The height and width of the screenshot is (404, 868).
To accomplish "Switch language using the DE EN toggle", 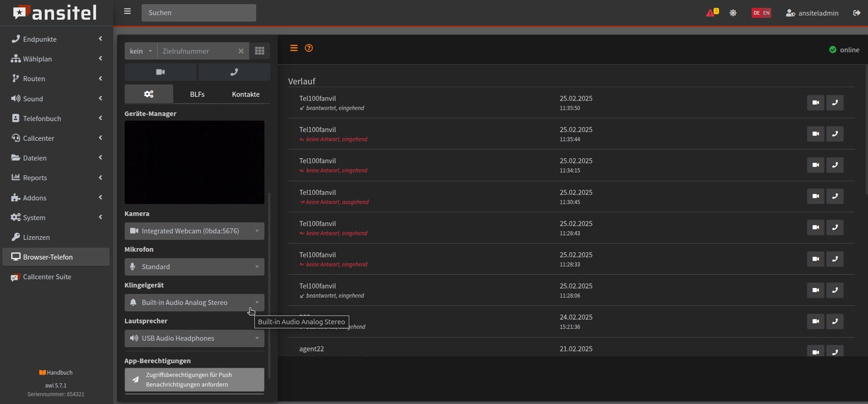I will pos(761,13).
